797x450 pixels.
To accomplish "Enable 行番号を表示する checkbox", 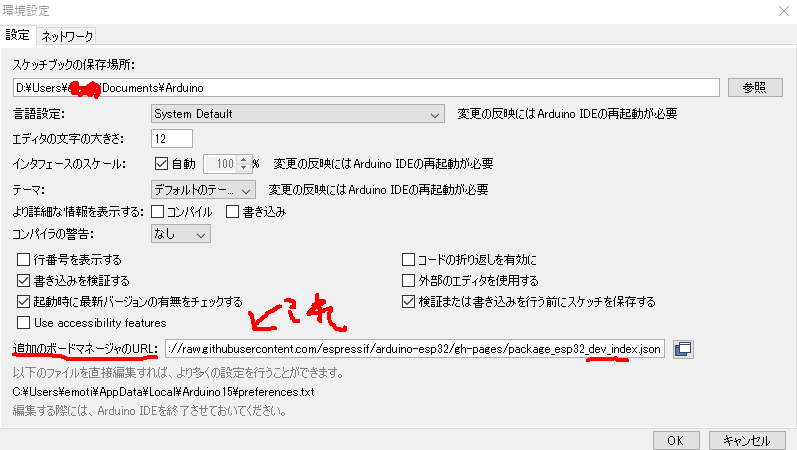I will click(23, 260).
